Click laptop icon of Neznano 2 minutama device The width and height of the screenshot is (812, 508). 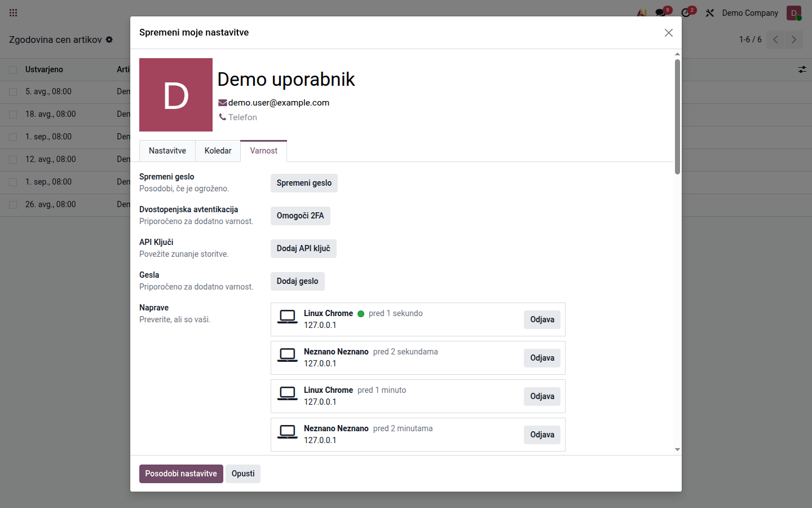pos(288,432)
